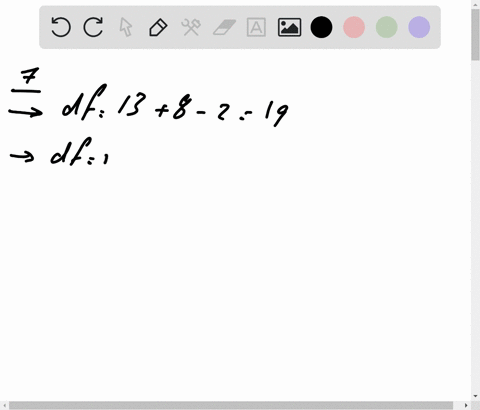Click the scroll up arrow
The image size is (480, 410).
tap(475, 4)
